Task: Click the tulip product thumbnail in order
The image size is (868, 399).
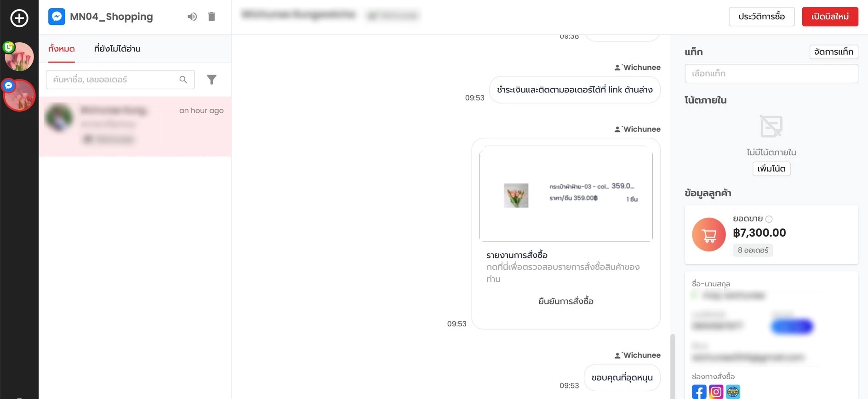Action: (516, 195)
